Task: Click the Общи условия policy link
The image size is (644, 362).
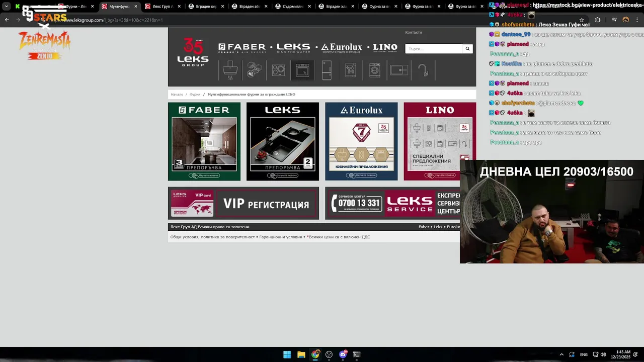Action: [x=212, y=237]
